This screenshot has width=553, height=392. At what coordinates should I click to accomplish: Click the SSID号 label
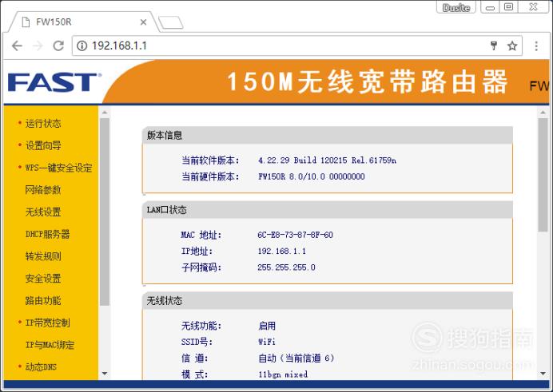pyautogui.click(x=197, y=342)
